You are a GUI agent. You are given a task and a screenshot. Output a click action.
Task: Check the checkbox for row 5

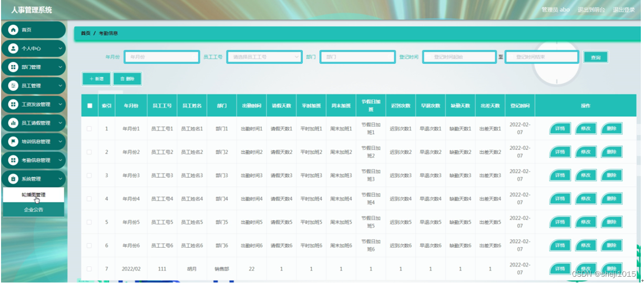tap(89, 222)
